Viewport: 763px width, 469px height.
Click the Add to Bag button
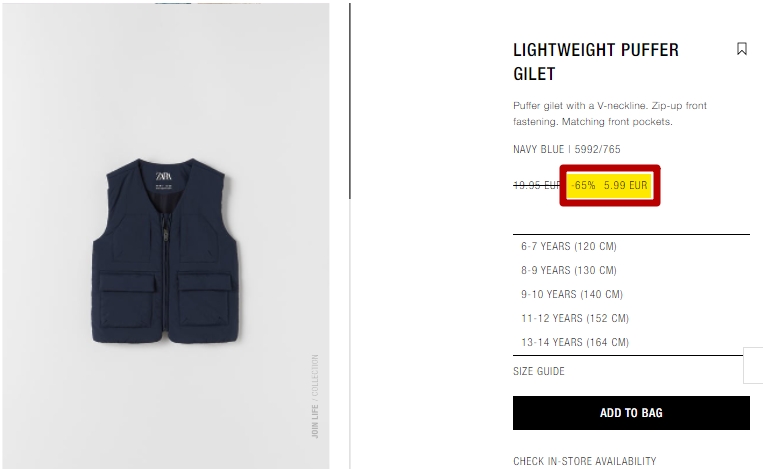631,413
